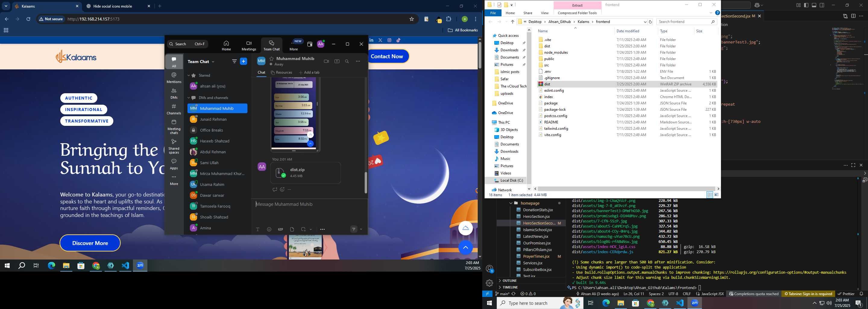Open send options arrow in Zoom
868x309 pixels.
point(361,229)
